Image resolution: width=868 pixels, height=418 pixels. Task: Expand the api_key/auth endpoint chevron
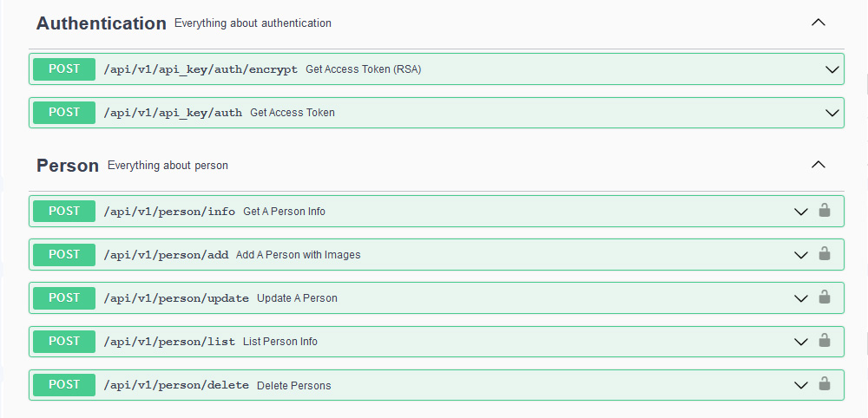[x=832, y=113]
